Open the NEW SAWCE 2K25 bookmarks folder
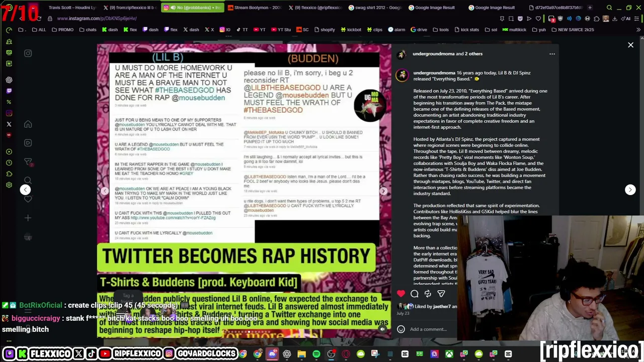This screenshot has height=362, width=644. [x=572, y=30]
